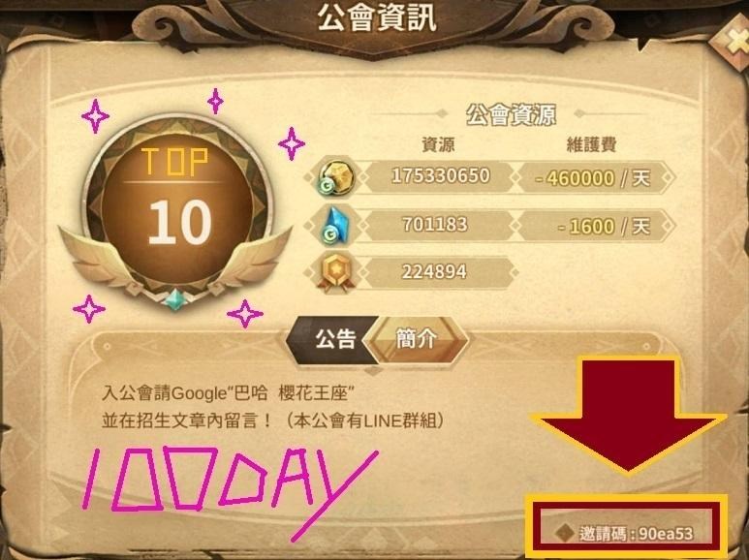Click the -460000 / 天 maintenance fee
This screenshot has width=749, height=560.
pos(592,178)
